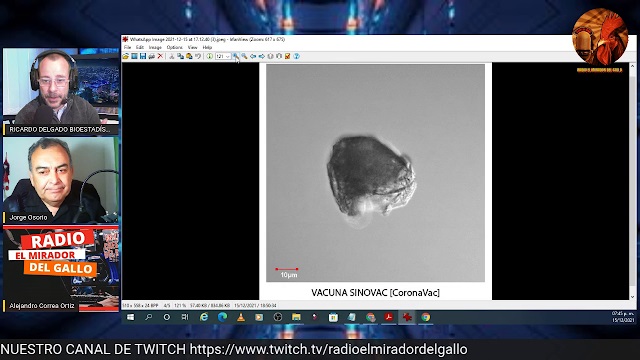Image resolution: width=640 pixels, height=360 pixels.
Task: Open the green Image Information icon
Action: (209, 56)
